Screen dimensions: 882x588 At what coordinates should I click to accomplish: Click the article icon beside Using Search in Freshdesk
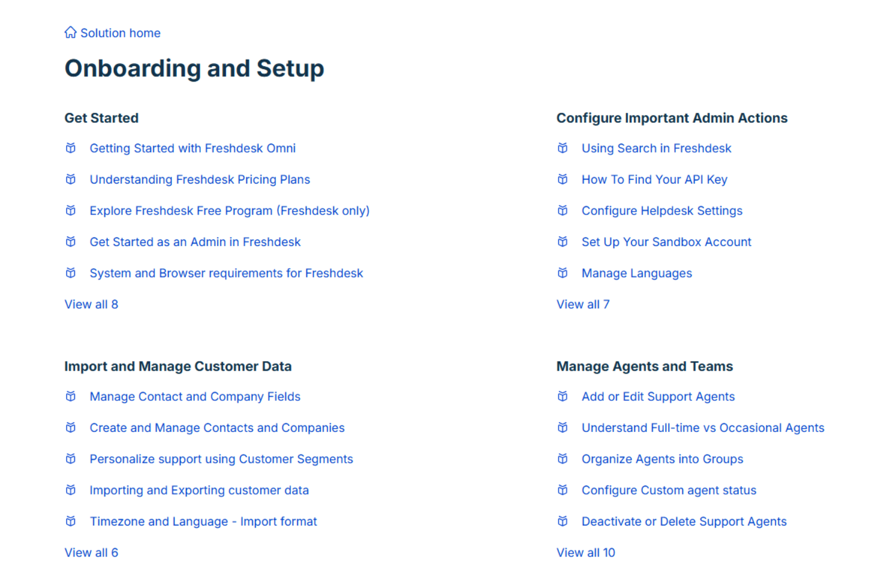point(563,148)
